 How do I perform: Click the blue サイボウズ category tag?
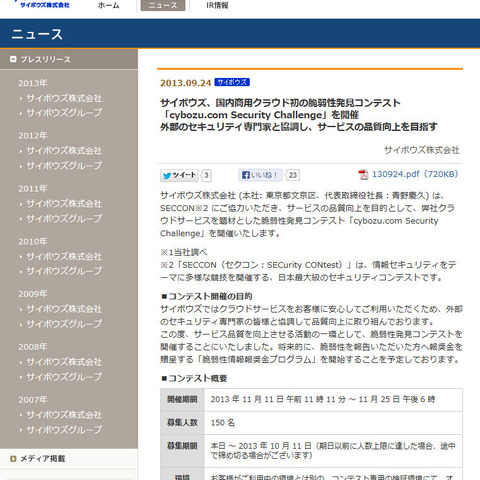(232, 82)
